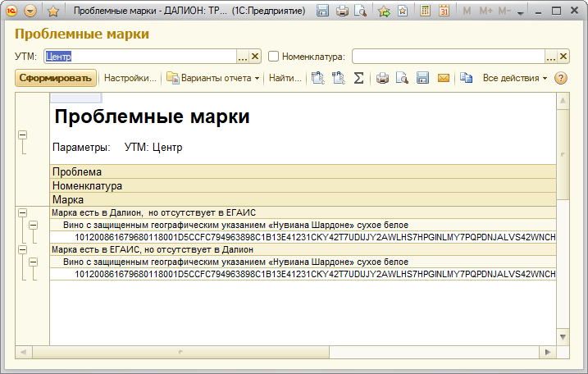Image resolution: width=588 pixels, height=374 pixels.
Task: Send report by email icon
Action: tap(444, 78)
